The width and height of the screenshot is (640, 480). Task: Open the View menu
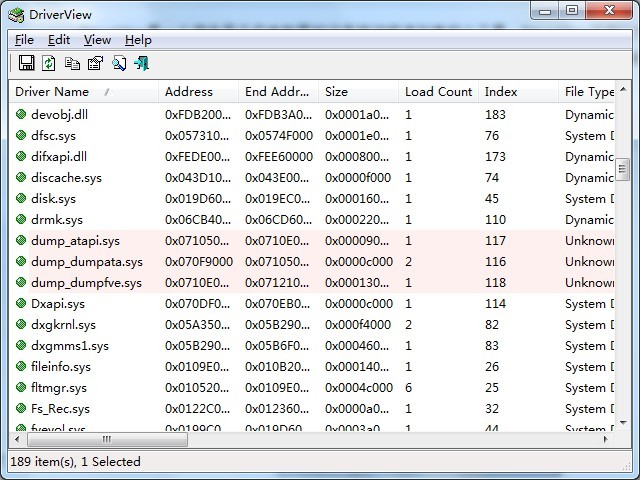[x=97, y=40]
